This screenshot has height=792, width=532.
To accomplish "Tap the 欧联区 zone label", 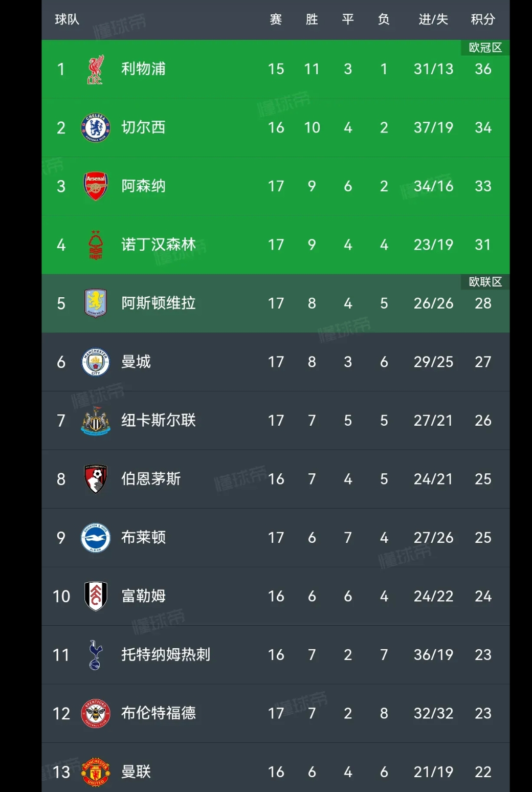I will tap(485, 282).
